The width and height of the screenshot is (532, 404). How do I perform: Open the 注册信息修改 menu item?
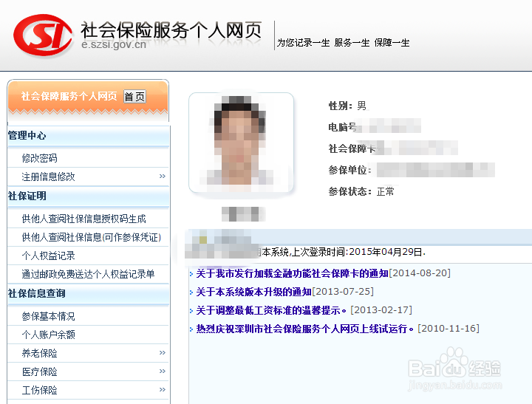coord(48,177)
